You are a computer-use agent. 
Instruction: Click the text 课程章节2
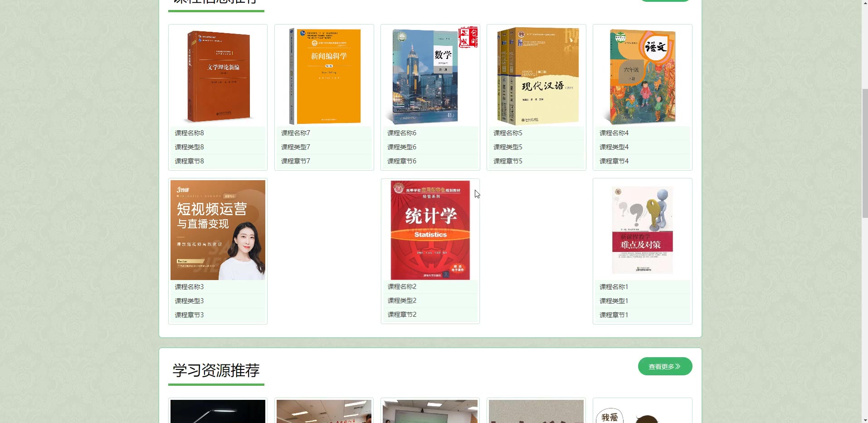[x=402, y=315]
